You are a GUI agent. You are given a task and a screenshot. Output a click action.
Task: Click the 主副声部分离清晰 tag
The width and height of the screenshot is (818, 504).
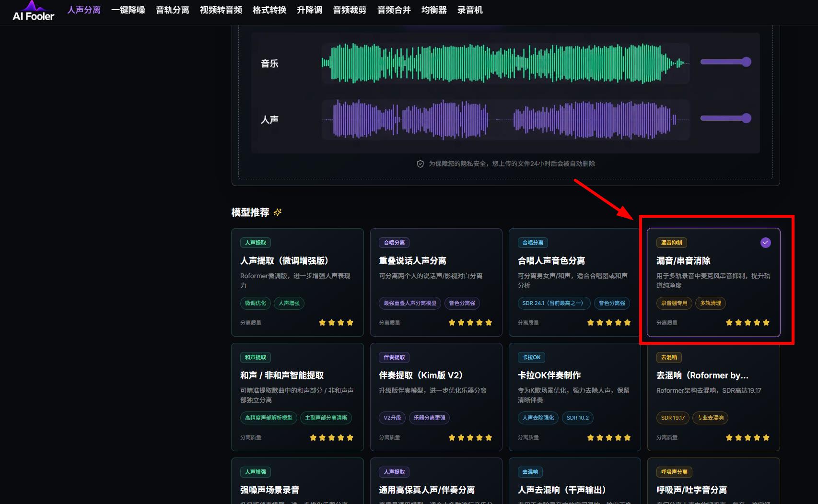click(x=326, y=418)
